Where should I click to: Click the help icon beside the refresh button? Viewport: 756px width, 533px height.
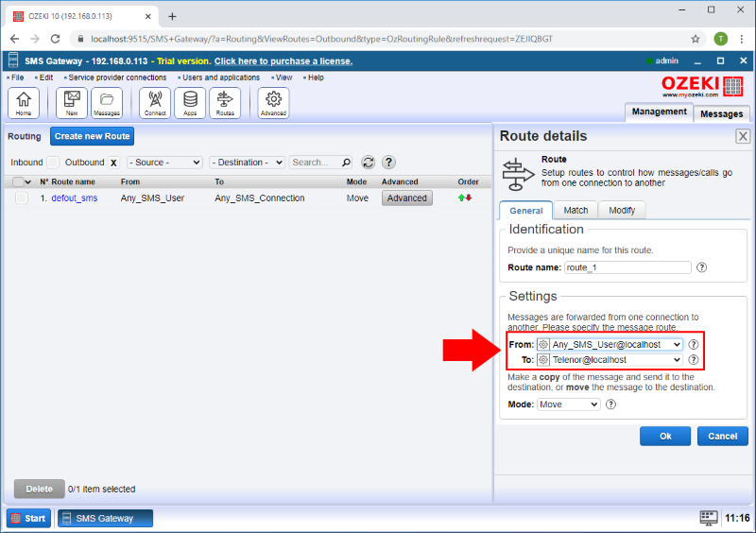click(x=388, y=163)
